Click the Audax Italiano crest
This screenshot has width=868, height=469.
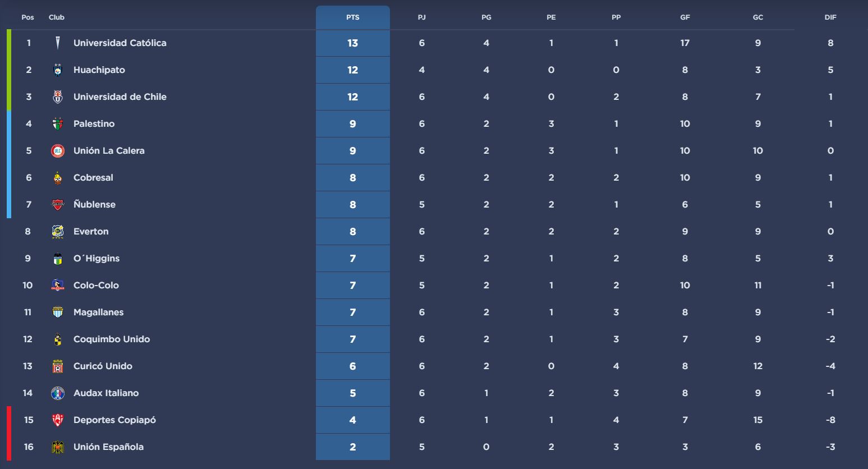(58, 393)
